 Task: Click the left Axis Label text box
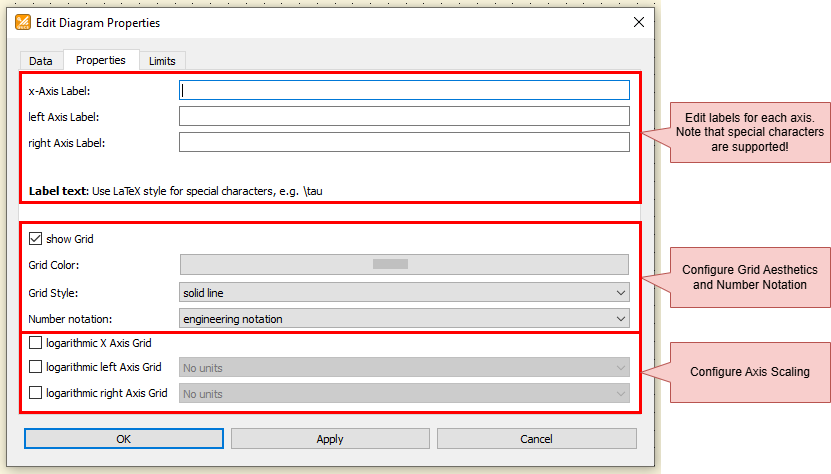(x=404, y=116)
